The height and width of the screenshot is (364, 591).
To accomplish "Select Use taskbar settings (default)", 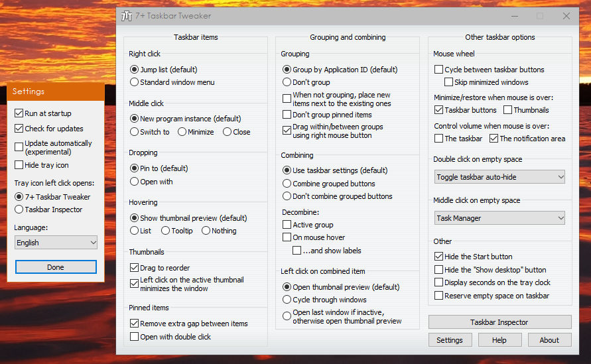I will pos(335,170).
